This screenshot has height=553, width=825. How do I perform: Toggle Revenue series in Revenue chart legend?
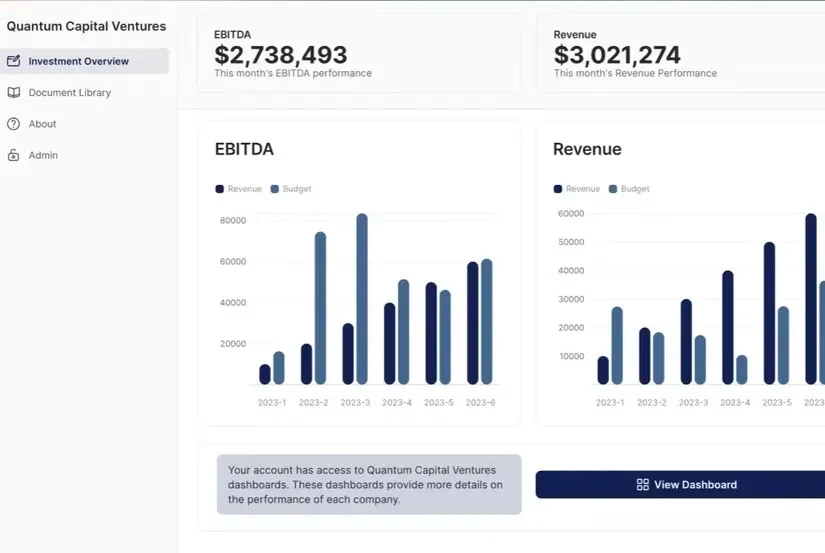[x=577, y=189]
